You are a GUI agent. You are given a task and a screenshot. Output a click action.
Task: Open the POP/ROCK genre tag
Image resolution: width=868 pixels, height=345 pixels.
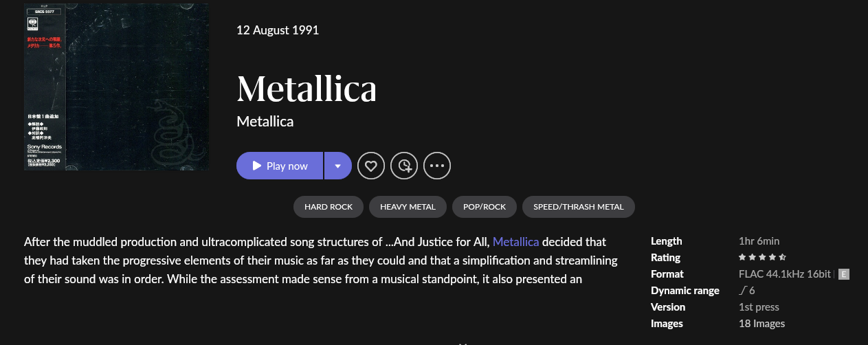coord(485,207)
